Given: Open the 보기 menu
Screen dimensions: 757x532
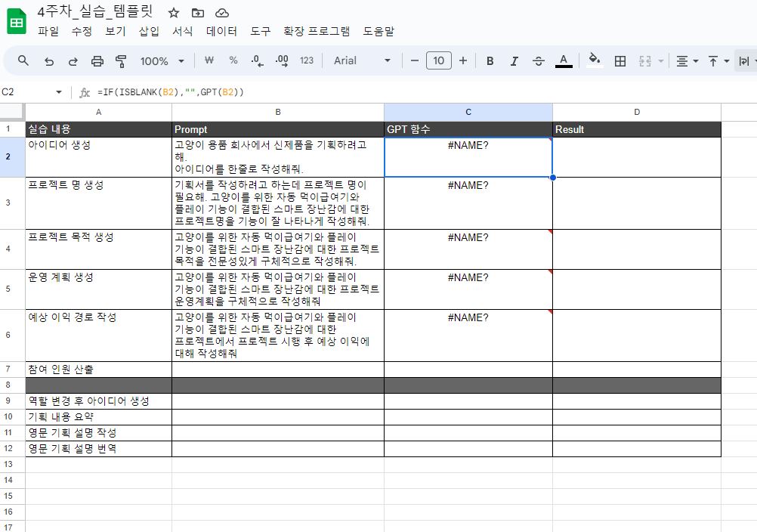Looking at the screenshot, I should pyautogui.click(x=116, y=32).
